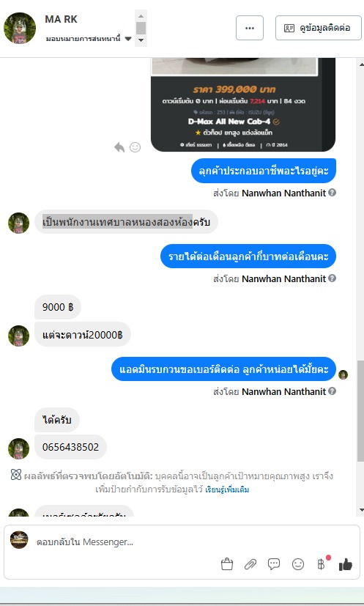Screen dimensions: 364x606
Task: Select the phone number 0656438502 message
Action: click(x=70, y=447)
